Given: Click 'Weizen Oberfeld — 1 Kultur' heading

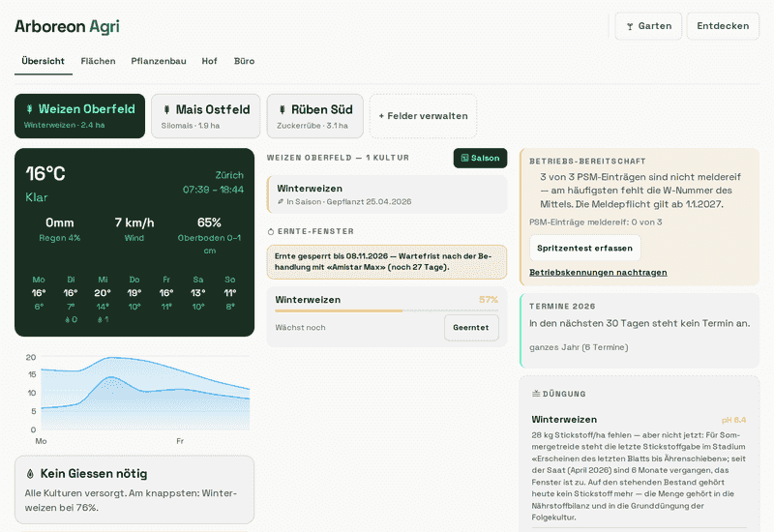Looking at the screenshot, I should tap(338, 158).
